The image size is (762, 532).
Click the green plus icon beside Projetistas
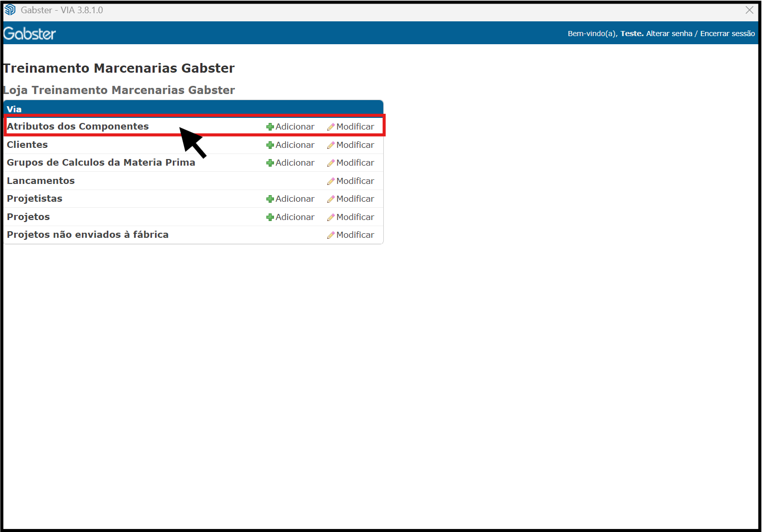pos(270,199)
